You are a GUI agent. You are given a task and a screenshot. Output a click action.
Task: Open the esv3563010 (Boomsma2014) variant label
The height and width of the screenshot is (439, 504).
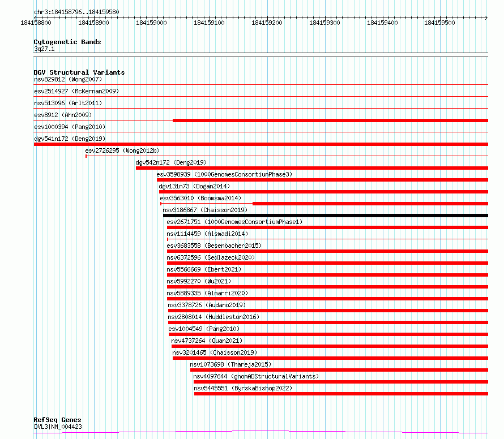pos(200,198)
